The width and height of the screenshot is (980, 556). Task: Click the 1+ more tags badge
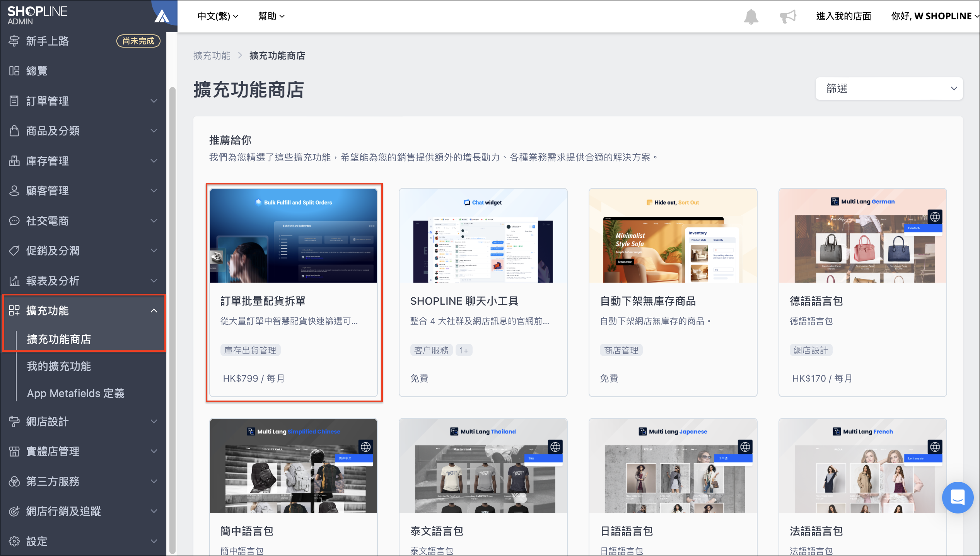coord(464,350)
